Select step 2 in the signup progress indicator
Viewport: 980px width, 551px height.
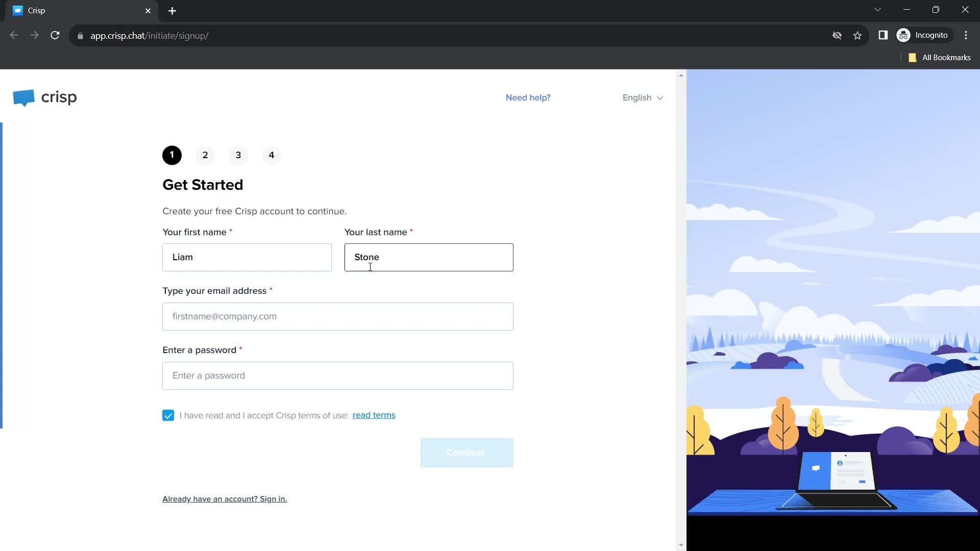click(205, 155)
